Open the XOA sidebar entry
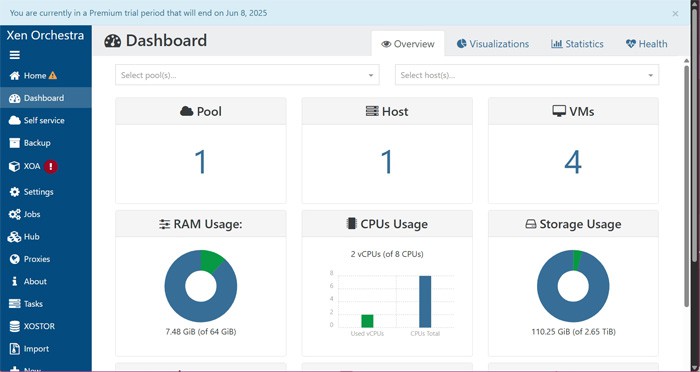700x372 pixels. pos(46,167)
